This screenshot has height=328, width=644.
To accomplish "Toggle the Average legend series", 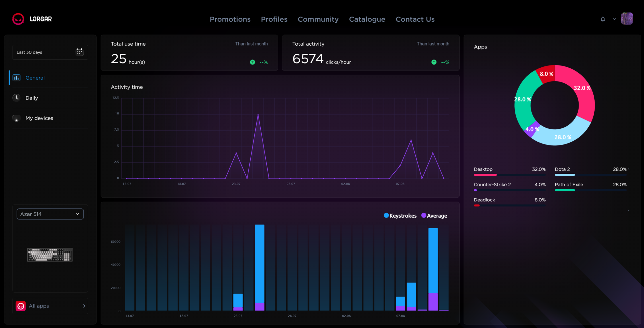I will pos(434,216).
